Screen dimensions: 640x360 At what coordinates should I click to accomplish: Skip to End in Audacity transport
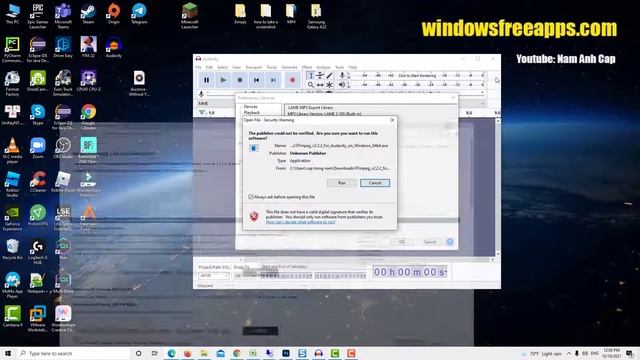(273, 80)
